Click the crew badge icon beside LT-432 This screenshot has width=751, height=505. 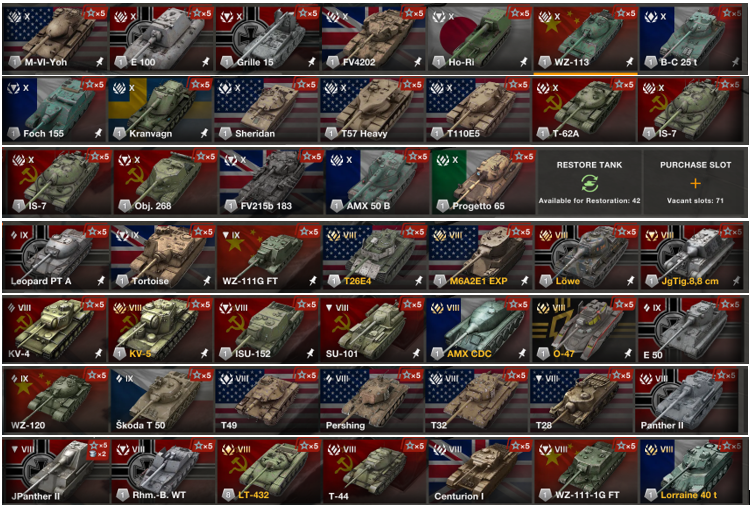point(228,494)
